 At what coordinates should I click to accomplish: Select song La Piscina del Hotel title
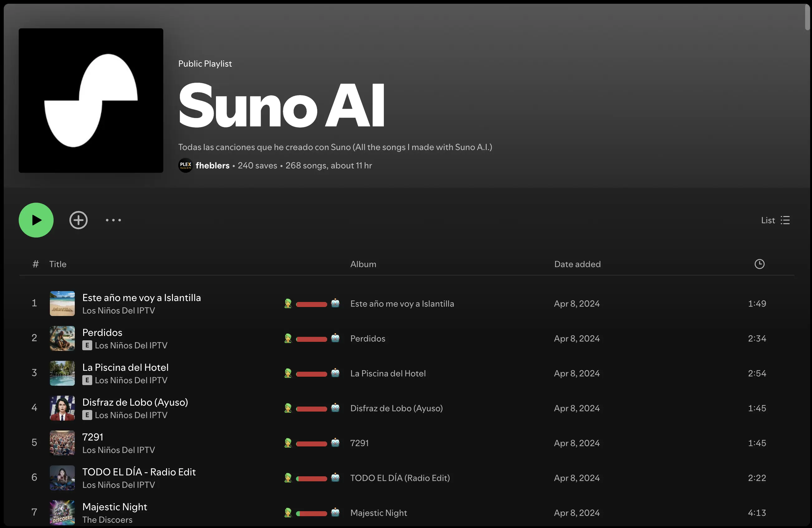pos(125,367)
